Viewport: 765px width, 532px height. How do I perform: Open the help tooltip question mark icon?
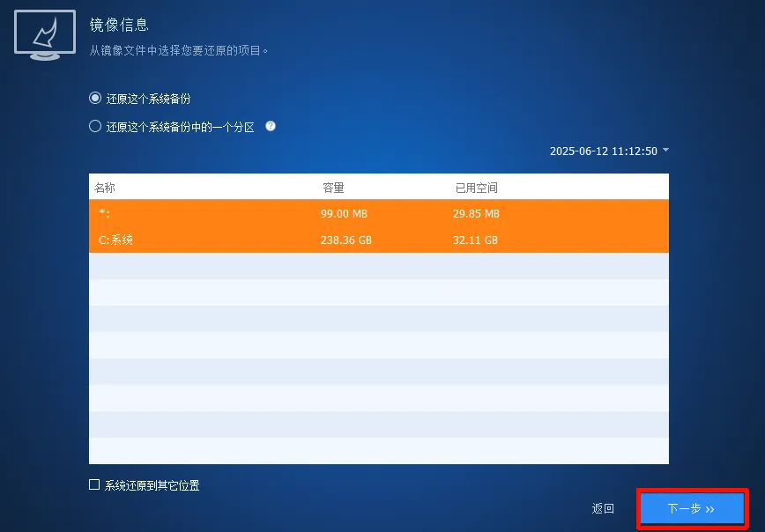[x=271, y=126]
